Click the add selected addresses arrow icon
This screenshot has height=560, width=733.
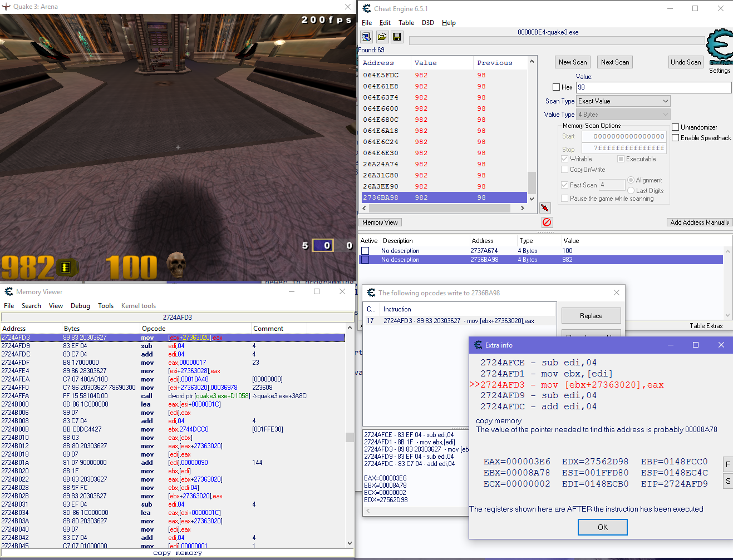point(545,208)
